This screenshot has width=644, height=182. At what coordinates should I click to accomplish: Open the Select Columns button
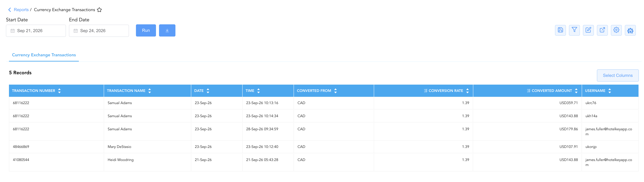618,75
